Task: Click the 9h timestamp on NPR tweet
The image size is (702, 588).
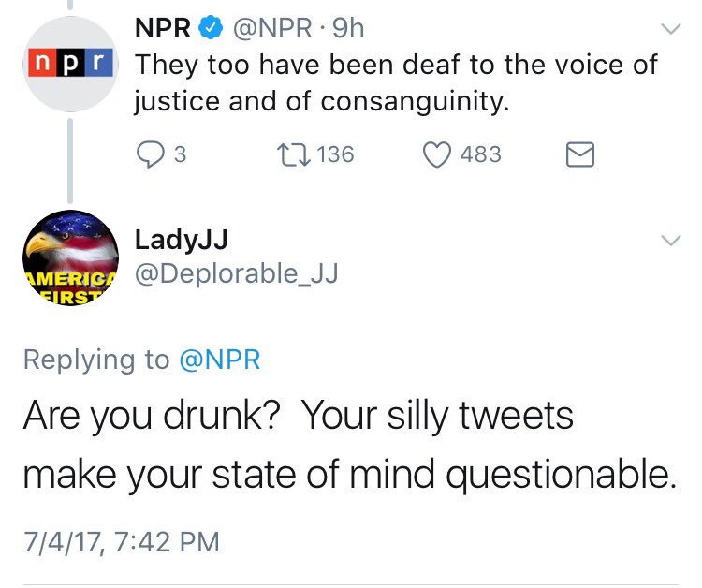Action: [348, 28]
